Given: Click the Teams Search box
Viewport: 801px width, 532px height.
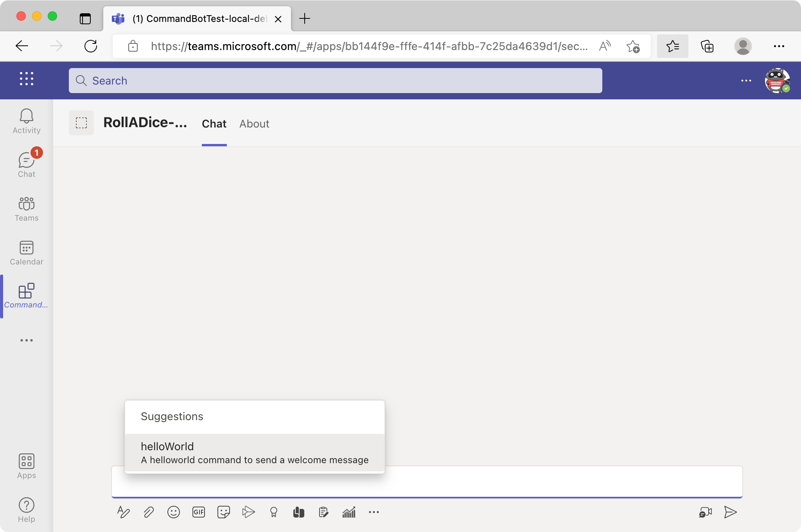Looking at the screenshot, I should (336, 81).
